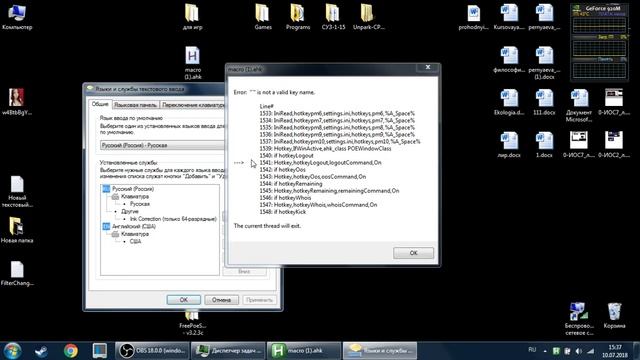Click the taskbar clock showing 15:37
The image size is (640, 360).
614,351
